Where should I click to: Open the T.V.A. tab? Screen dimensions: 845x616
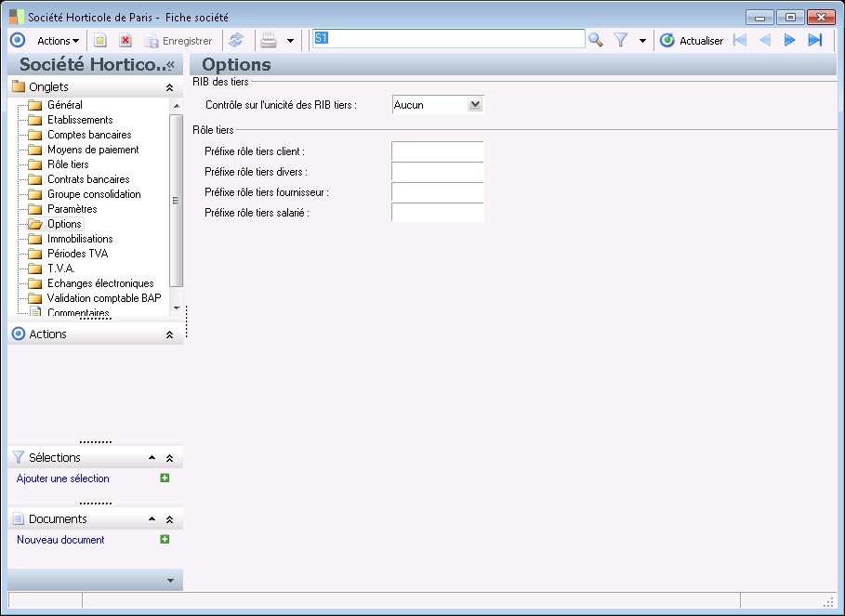(x=61, y=269)
